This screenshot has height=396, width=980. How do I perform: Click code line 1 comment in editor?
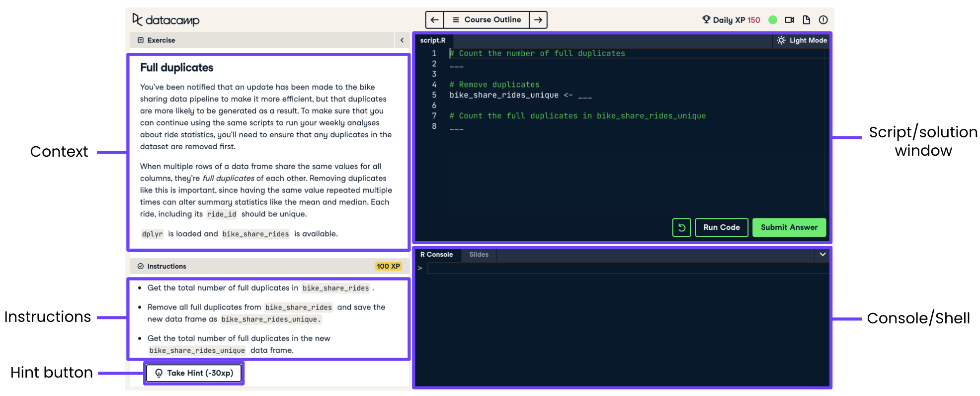[x=537, y=53]
